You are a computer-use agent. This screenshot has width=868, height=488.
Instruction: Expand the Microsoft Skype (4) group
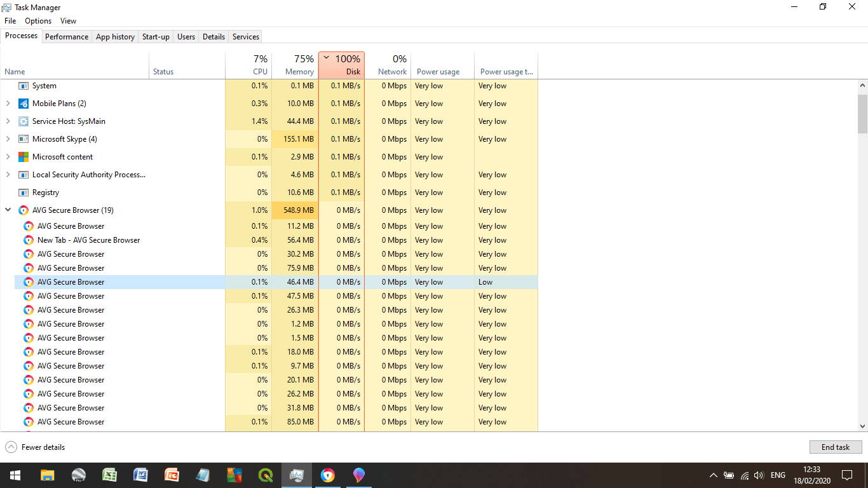tap(8, 139)
